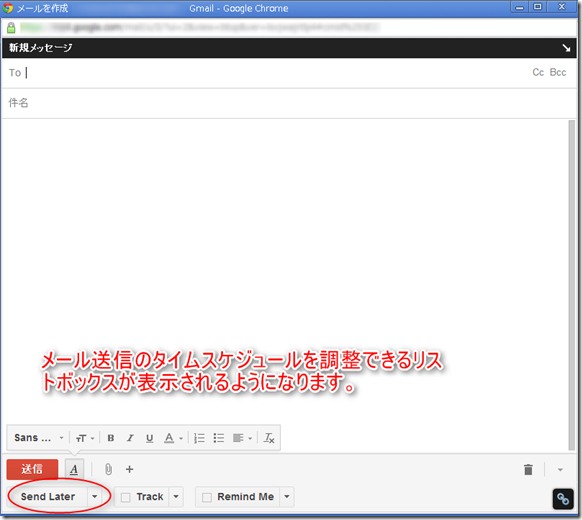Open the text size dropdown
The width and height of the screenshot is (582, 520).
coord(85,438)
